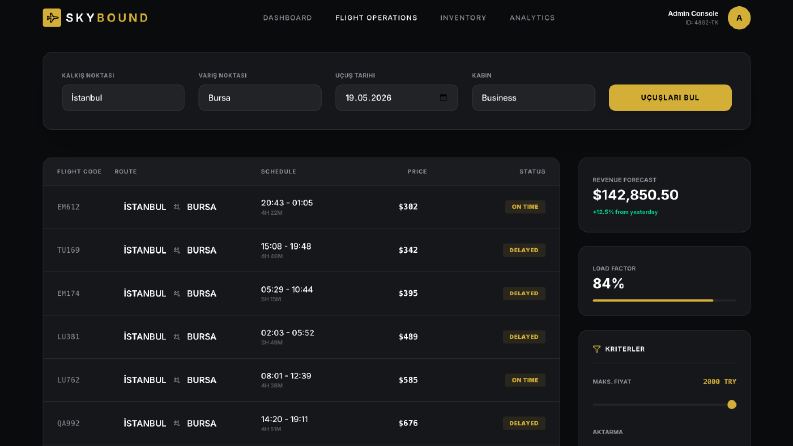Screen dimensions: 793x446
Task: Open the Analytics navigation item
Action: (532, 18)
